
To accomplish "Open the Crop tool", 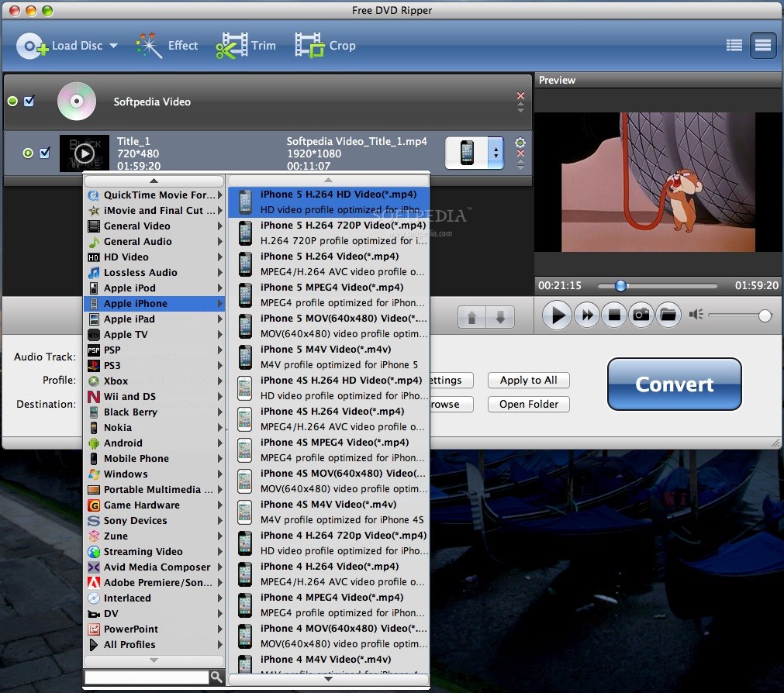I will coord(325,46).
